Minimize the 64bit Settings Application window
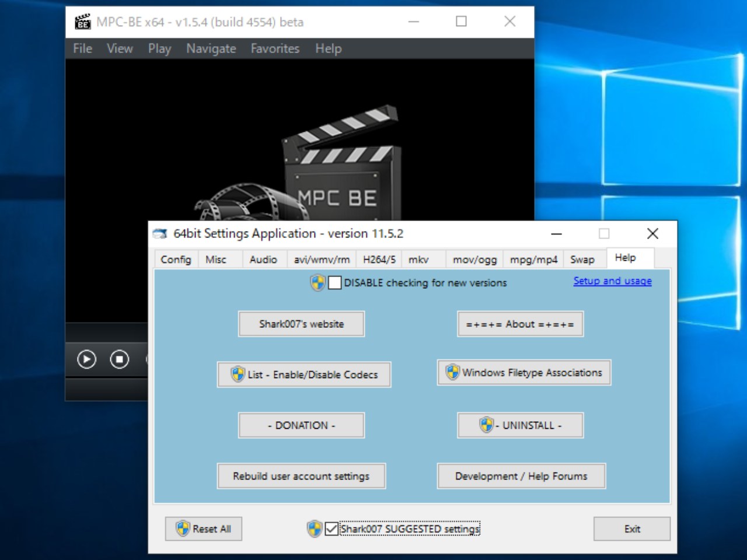Image resolution: width=747 pixels, height=560 pixels. point(556,234)
